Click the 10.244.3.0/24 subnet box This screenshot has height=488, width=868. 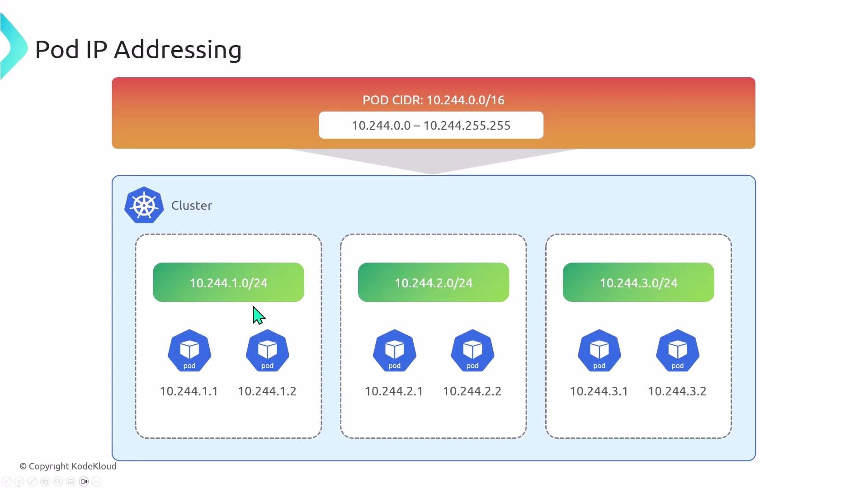(x=638, y=282)
